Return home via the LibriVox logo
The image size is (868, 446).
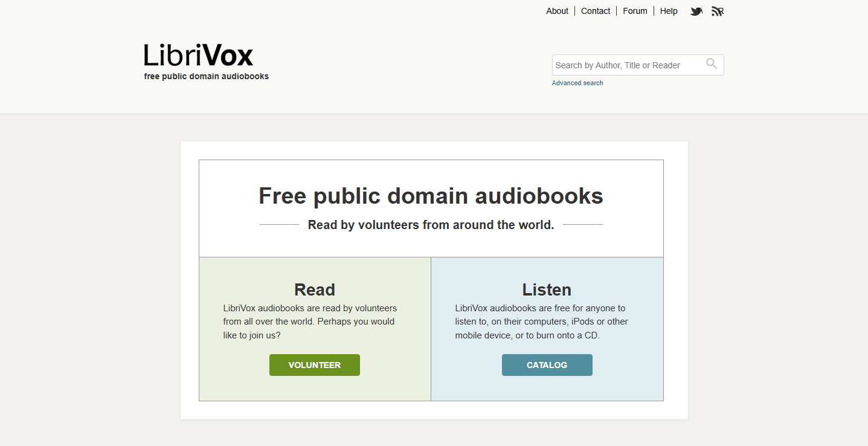[198, 55]
